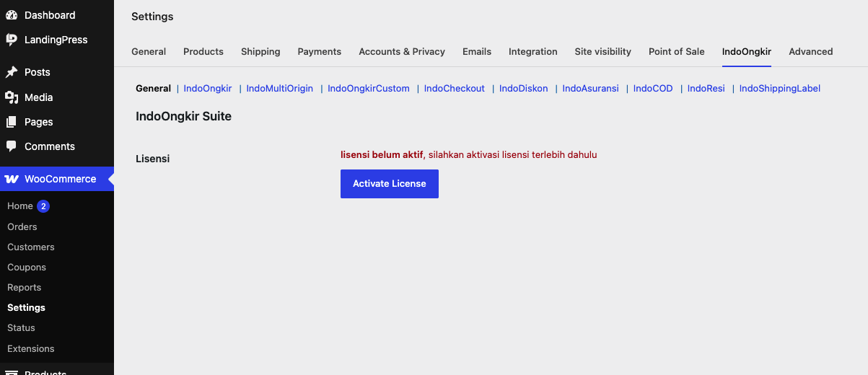Select WooCommerce menu item
This screenshot has height=375, width=868.
[57, 179]
